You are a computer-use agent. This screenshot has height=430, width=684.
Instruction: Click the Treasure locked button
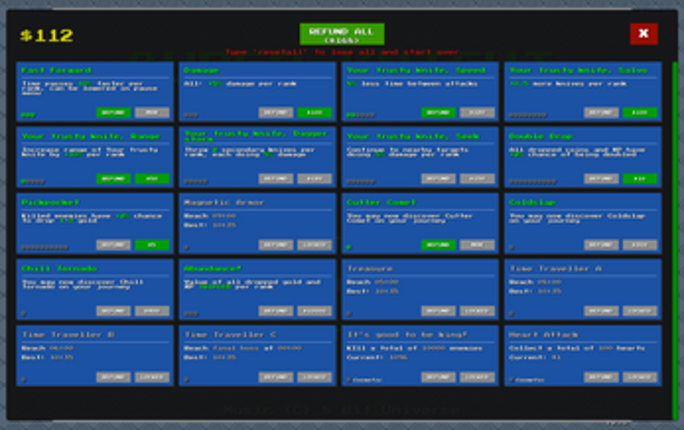point(477,311)
